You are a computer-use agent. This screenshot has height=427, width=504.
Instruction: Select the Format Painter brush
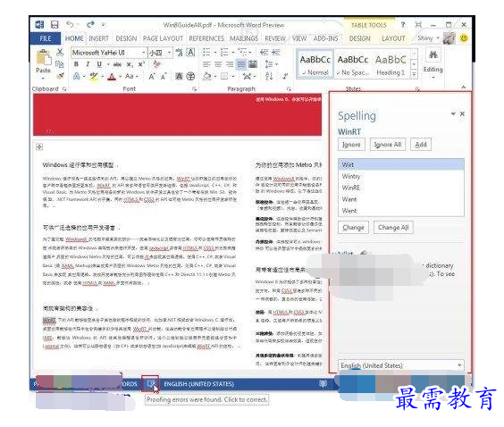tap(60, 76)
